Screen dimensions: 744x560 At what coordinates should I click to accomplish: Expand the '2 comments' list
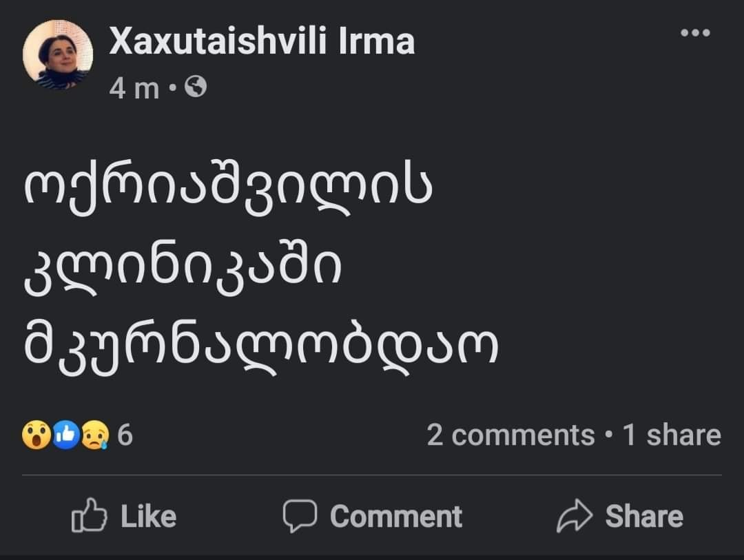point(510,435)
